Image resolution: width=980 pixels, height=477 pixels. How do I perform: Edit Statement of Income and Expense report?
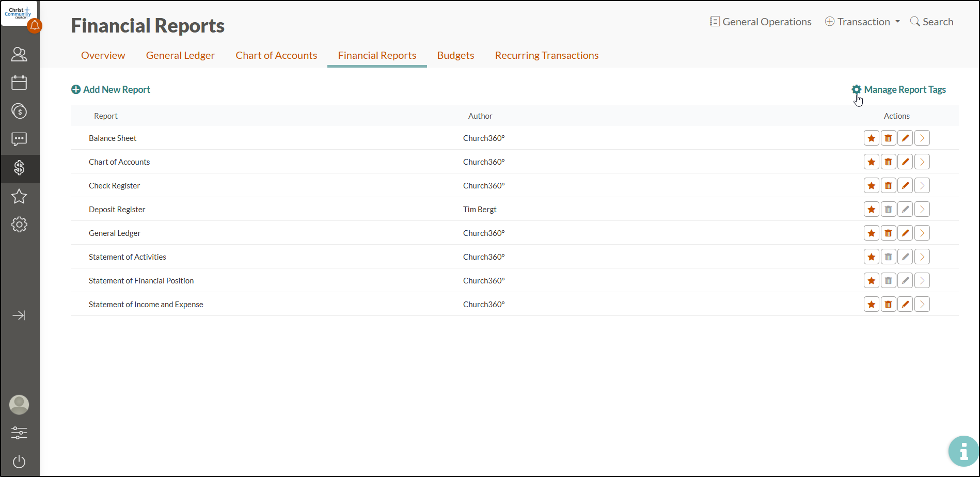pos(905,305)
